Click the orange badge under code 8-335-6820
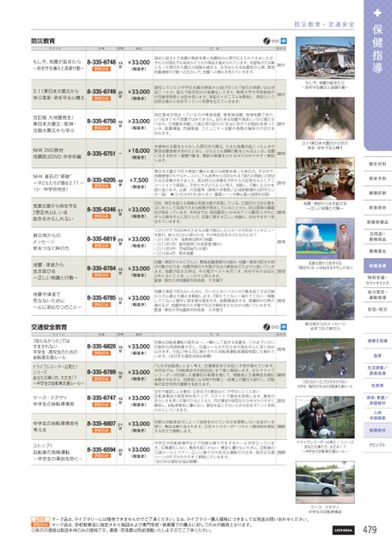The height and width of the screenshot is (547, 392). 101,353
